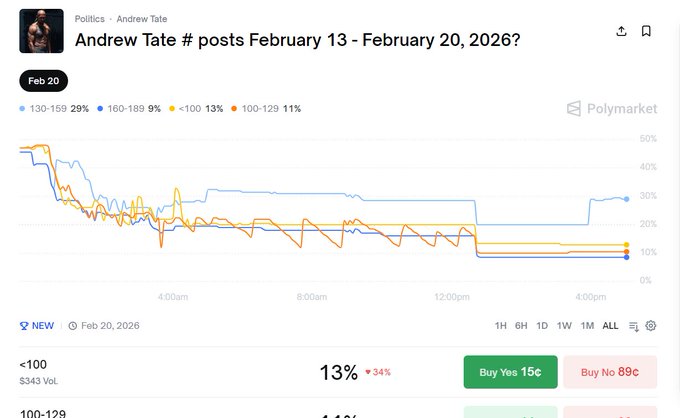
Task: Click the share/upload icon
Action: (621, 31)
